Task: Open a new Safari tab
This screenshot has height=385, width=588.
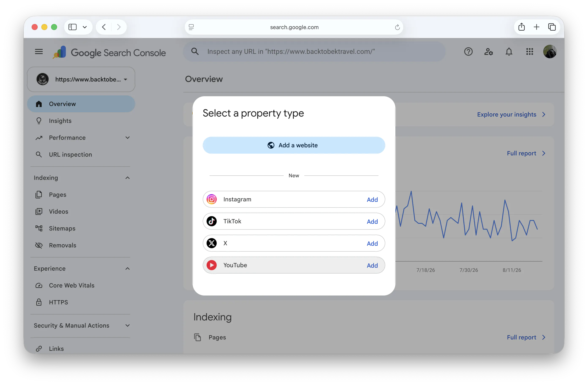Action: 536,27
